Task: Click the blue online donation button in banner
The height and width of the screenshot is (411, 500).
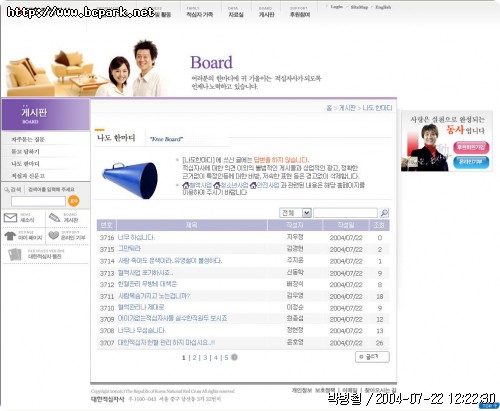Action: tap(471, 162)
